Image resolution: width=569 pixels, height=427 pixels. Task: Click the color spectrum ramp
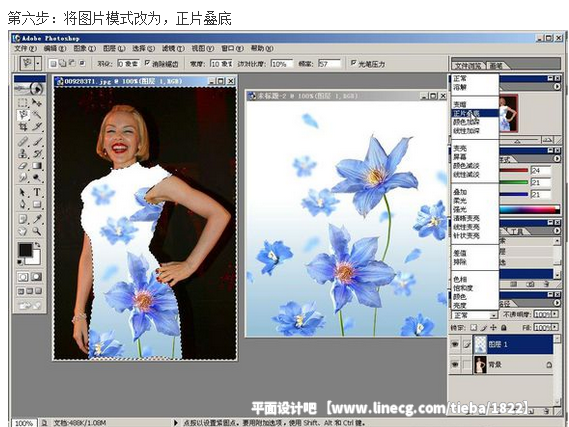(529, 209)
